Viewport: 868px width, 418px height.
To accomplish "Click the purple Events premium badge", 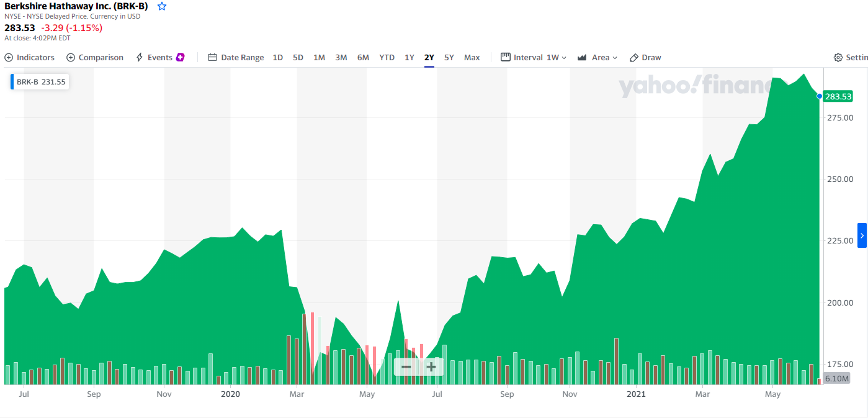I will click(181, 57).
